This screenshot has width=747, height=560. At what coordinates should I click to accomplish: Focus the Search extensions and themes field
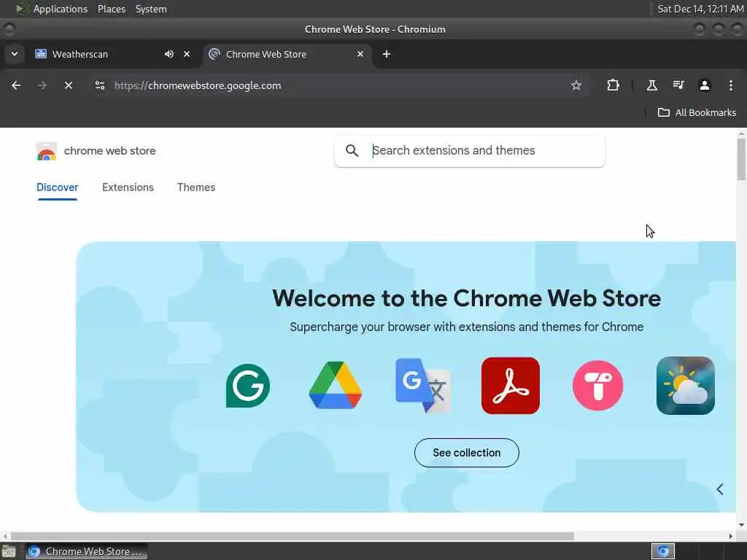click(470, 151)
